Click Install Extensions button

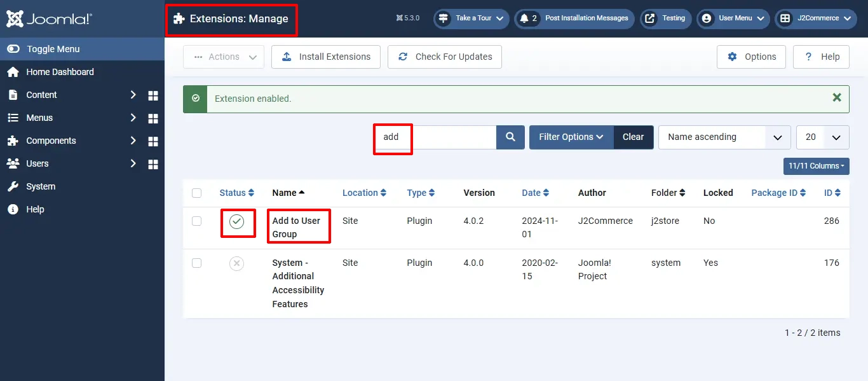point(326,57)
